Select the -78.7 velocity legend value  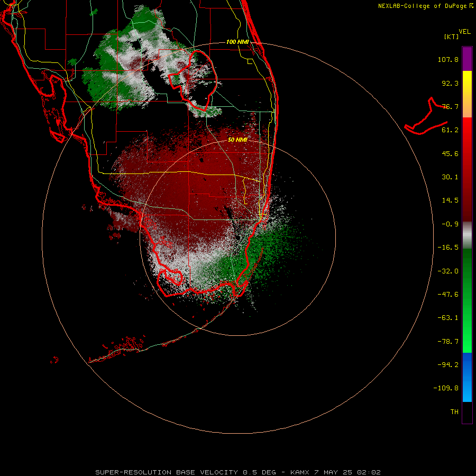[x=448, y=342]
